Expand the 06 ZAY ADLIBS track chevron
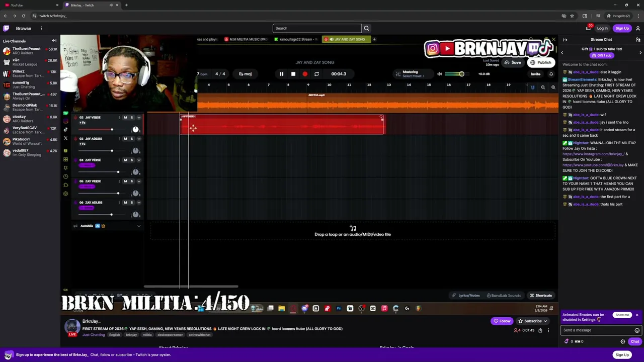Screen dimensions: 644x362 tap(139, 203)
